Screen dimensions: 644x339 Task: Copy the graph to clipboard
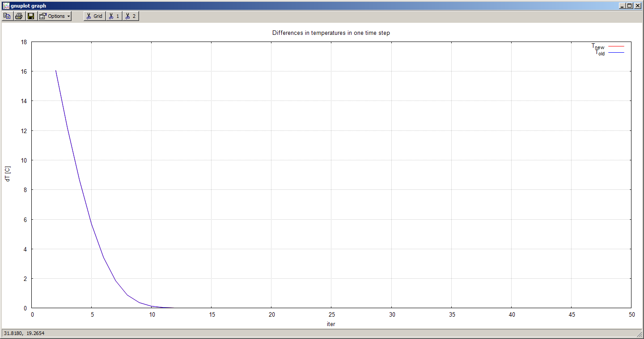pyautogui.click(x=7, y=16)
